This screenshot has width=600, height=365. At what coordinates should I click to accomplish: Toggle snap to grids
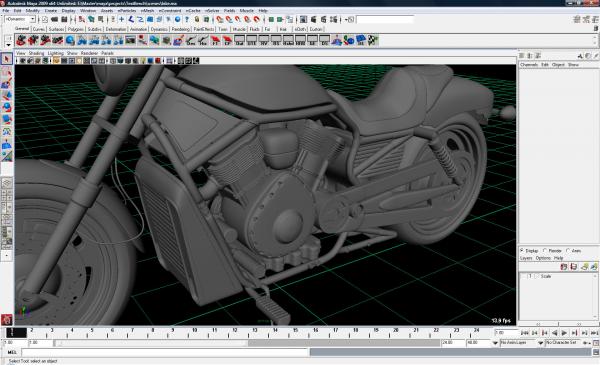[219, 19]
